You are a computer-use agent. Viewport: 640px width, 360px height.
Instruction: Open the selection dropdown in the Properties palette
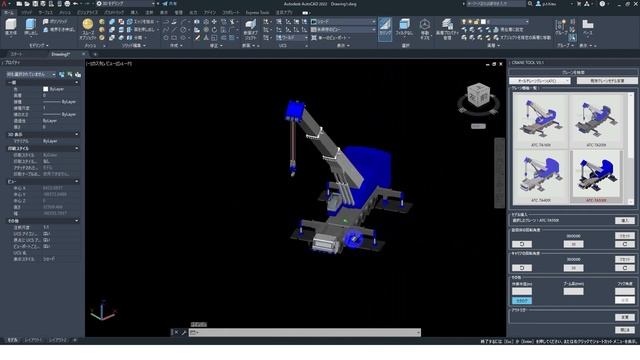click(31, 75)
